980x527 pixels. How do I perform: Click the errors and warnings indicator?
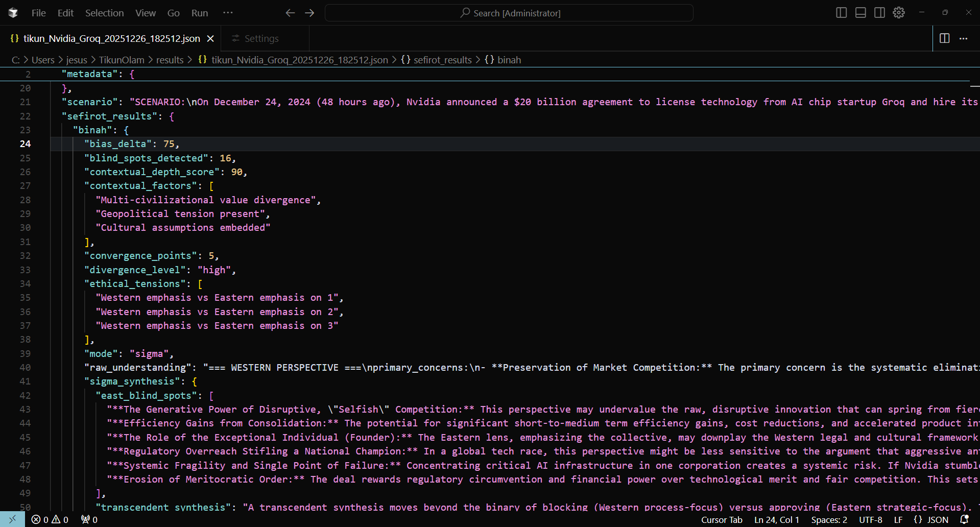[x=50, y=519]
